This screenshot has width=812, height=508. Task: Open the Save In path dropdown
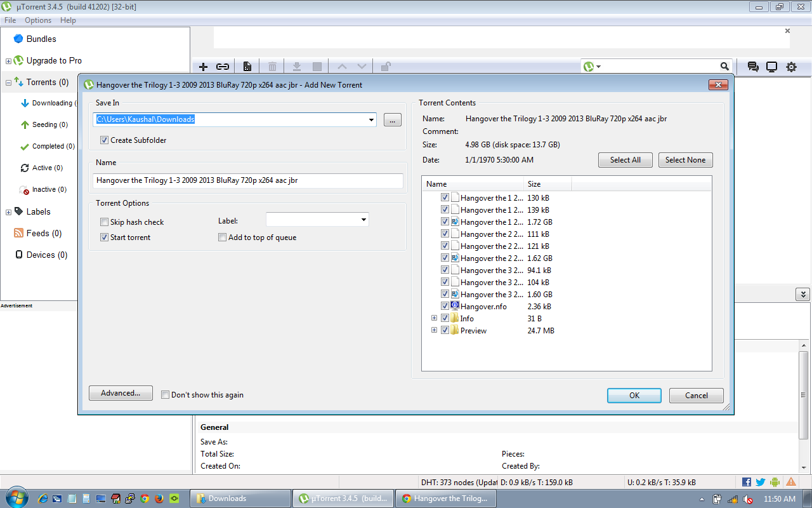click(371, 119)
